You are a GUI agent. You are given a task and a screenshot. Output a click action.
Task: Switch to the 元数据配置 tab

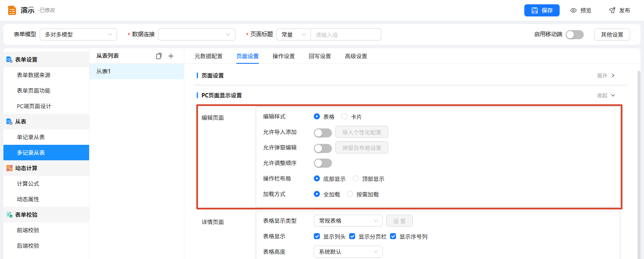208,56
